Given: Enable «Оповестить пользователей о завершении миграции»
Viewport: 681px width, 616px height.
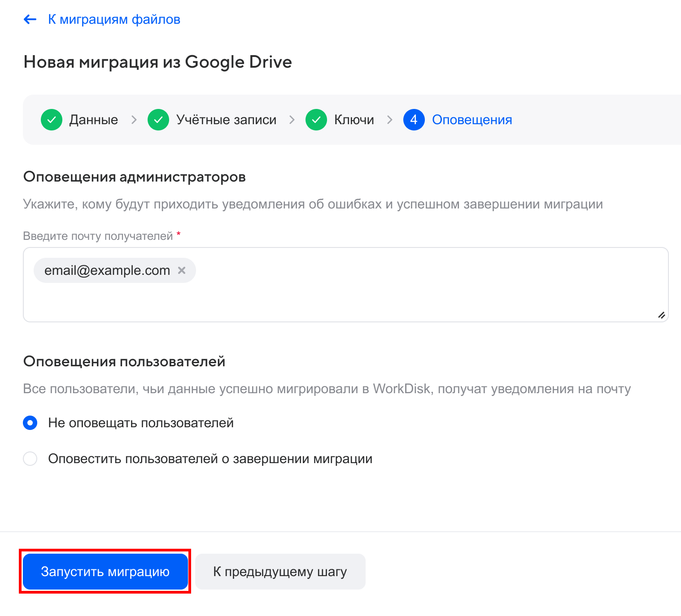Looking at the screenshot, I should click(x=30, y=459).
